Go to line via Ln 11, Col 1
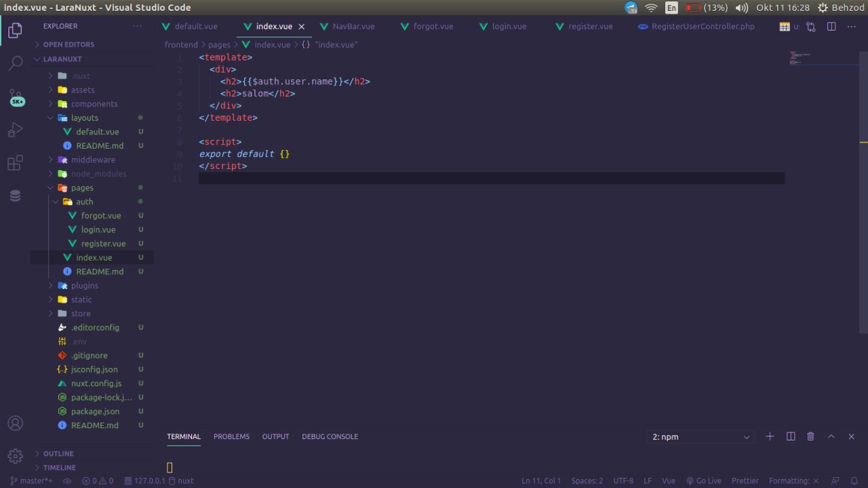Image resolution: width=868 pixels, height=488 pixels. point(541,481)
